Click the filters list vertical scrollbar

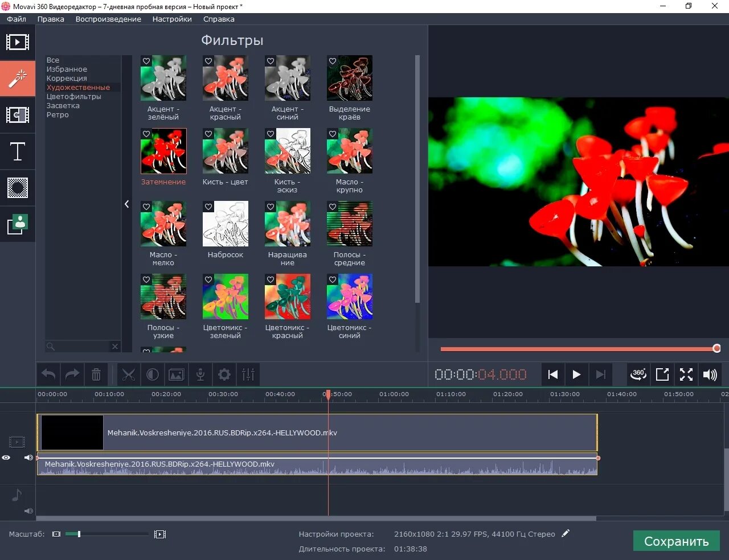coord(417,179)
